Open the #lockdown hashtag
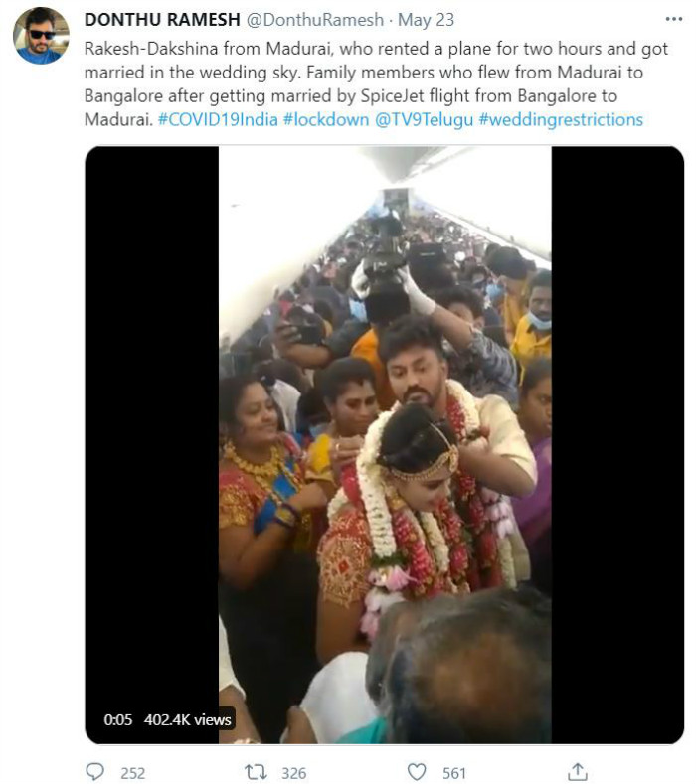The width and height of the screenshot is (696, 784). [326, 119]
